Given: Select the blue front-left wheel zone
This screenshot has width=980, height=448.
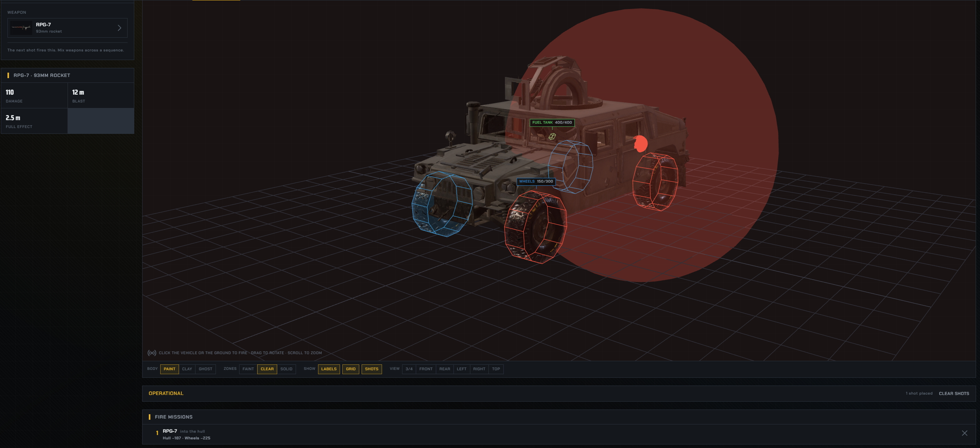Looking at the screenshot, I should pyautogui.click(x=441, y=204).
